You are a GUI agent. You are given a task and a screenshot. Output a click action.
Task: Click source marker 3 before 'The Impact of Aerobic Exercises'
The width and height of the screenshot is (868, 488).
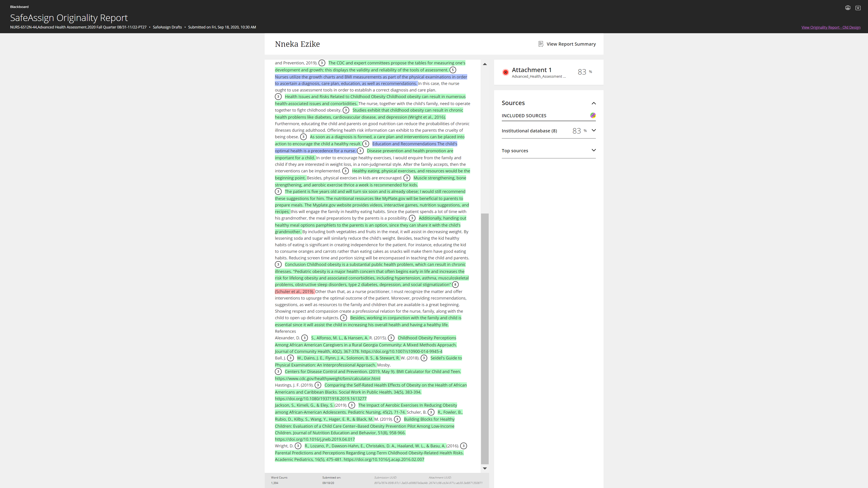click(351, 405)
